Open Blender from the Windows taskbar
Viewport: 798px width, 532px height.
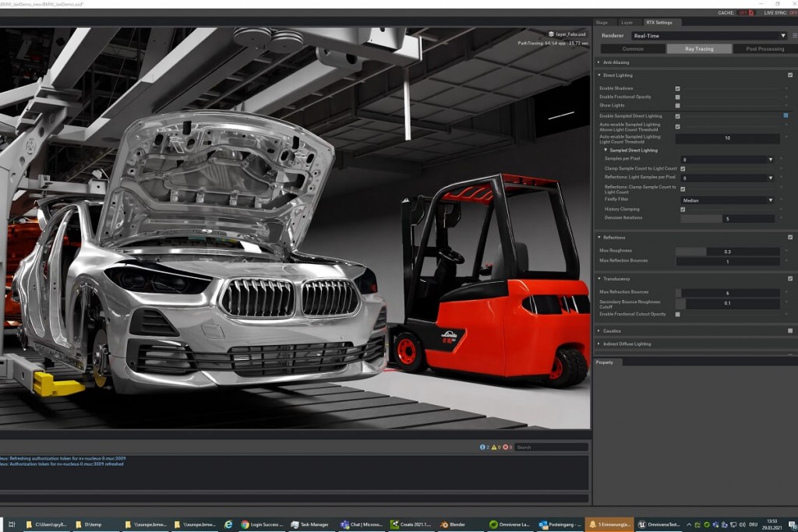452,524
